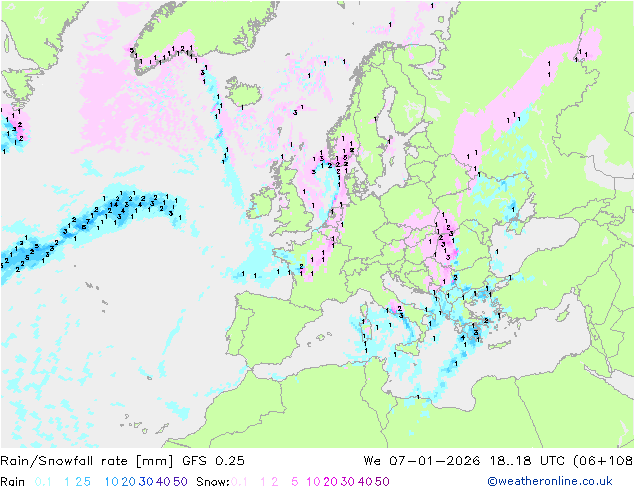Click the 'We 07-01-2026' date text
The height and width of the screenshot is (490, 634).
pyautogui.click(x=422, y=461)
